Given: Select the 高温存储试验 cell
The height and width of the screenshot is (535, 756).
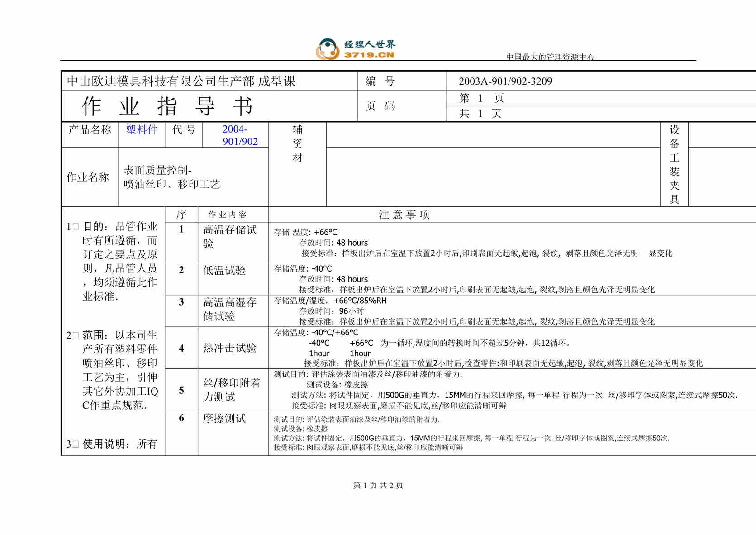Looking at the screenshot, I should 233,242.
